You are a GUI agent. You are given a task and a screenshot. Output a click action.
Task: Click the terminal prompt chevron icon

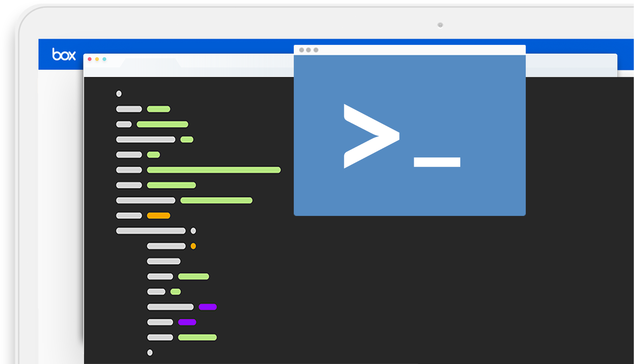tap(372, 136)
